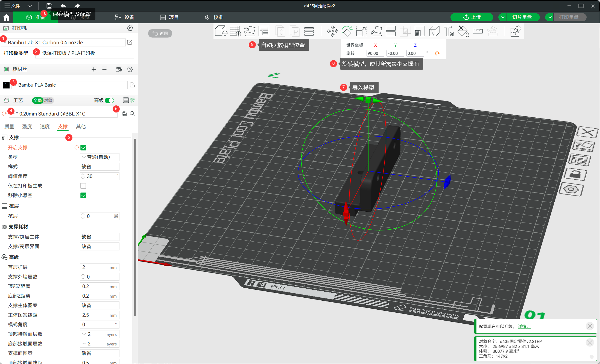
Task: Click the 上传 upload button
Action: click(x=472, y=17)
